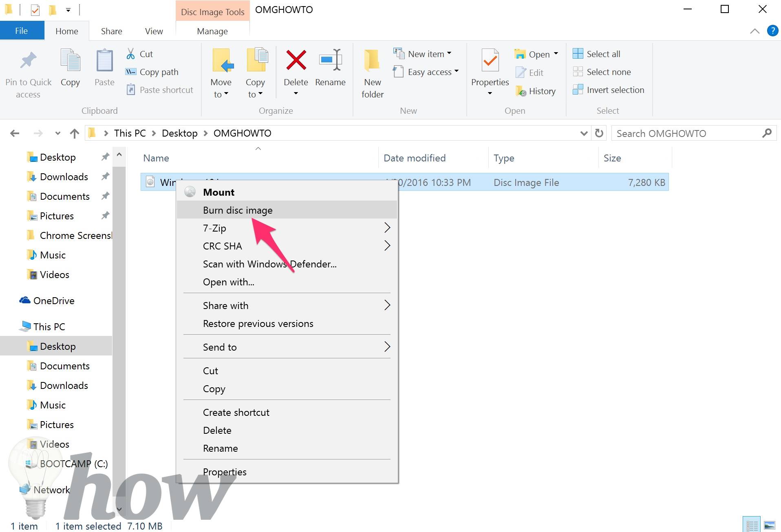Open the ribbon Open dropdown arrow
The image size is (781, 532).
[556, 54]
